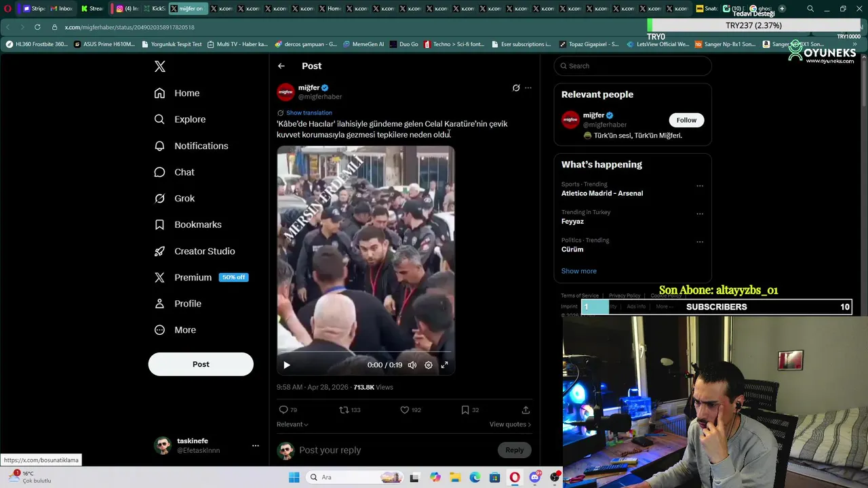Click the X Search box
The image size is (868, 488).
[633, 66]
